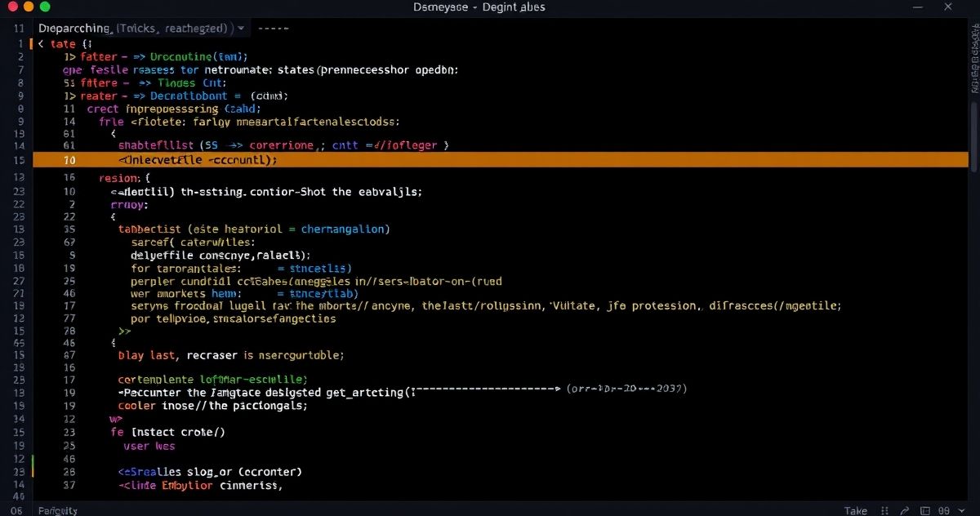This screenshot has width=980, height=516.
Task: Click the 'vser wes' line
Action: coord(149,447)
